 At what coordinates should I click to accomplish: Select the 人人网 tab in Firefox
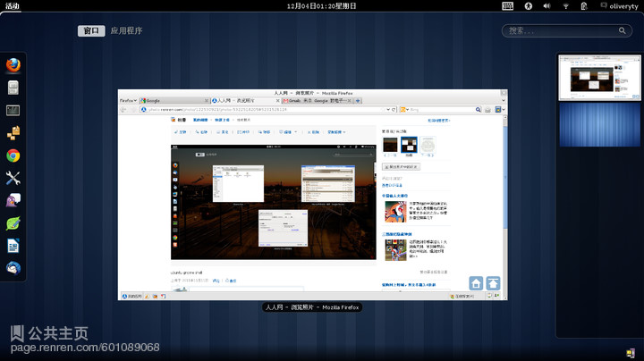(x=246, y=100)
